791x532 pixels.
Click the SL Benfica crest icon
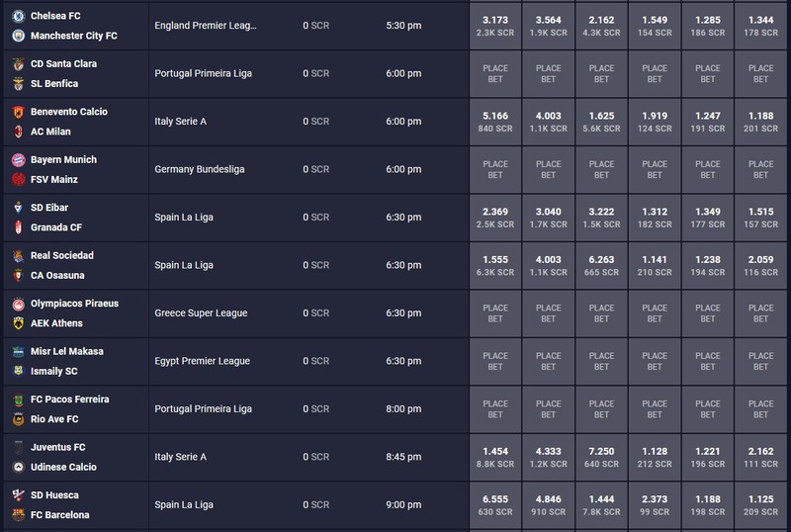[19, 84]
